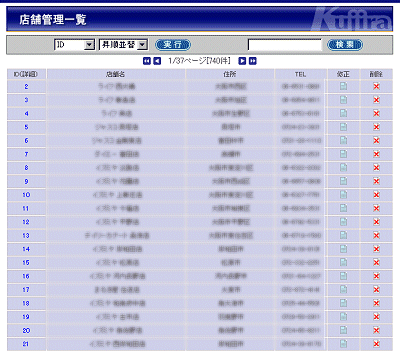This screenshot has width=400, height=361.
Task: Delete the store with ID 10
Action: [377, 195]
